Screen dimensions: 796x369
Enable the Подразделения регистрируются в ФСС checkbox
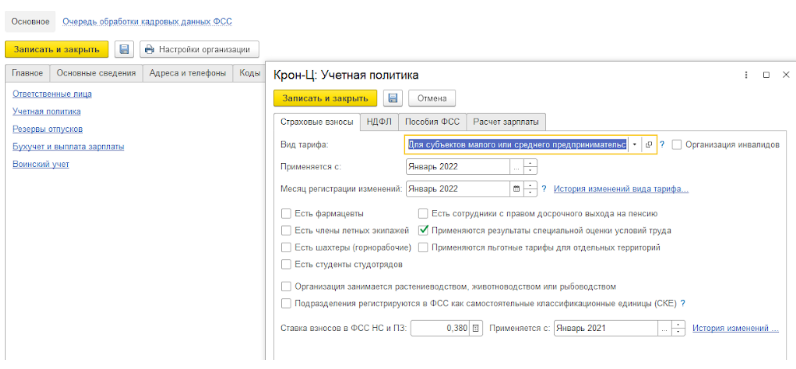(x=286, y=304)
